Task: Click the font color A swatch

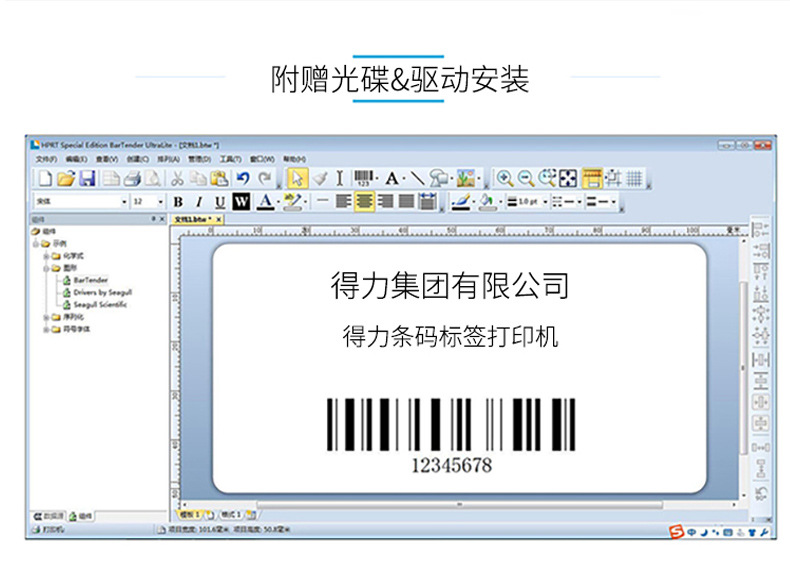Action: tap(265, 202)
